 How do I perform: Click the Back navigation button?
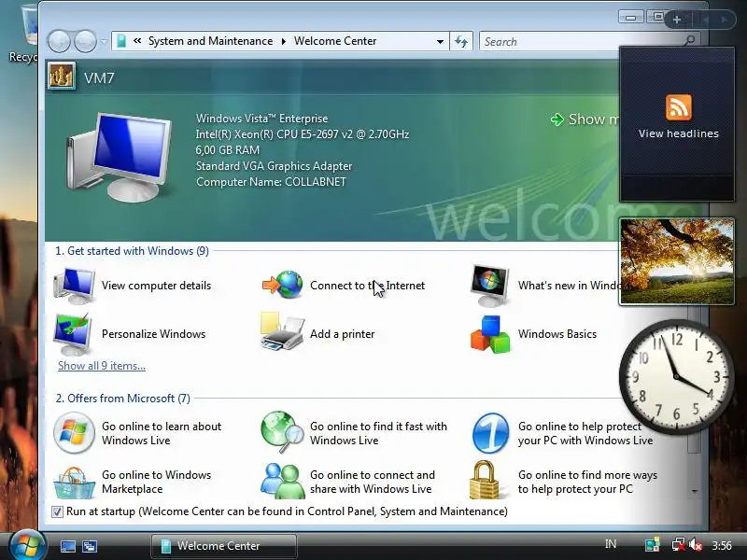pyautogui.click(x=60, y=41)
